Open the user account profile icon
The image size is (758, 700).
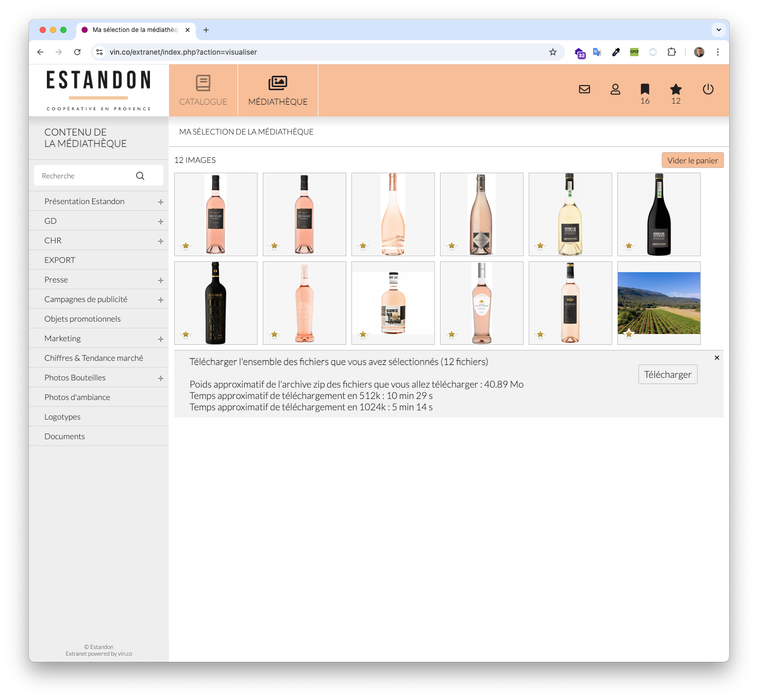(x=615, y=89)
